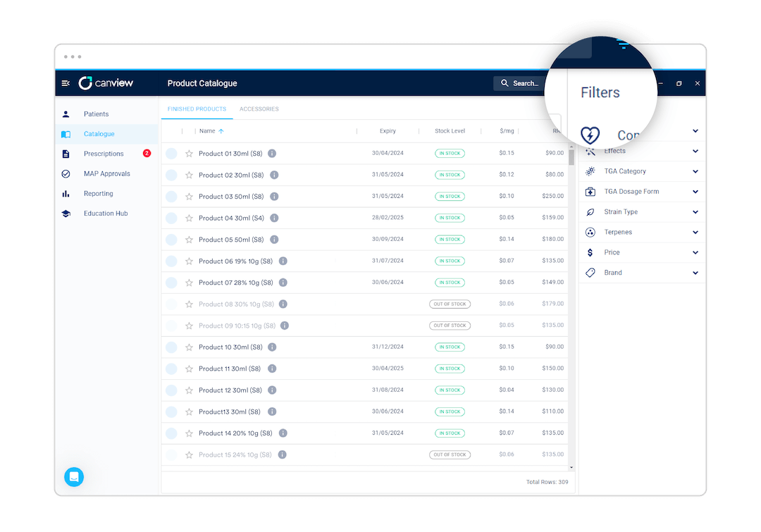This screenshot has height=532, width=761.
Task: Favourite Product 11 30ml with star
Action: [x=190, y=369]
